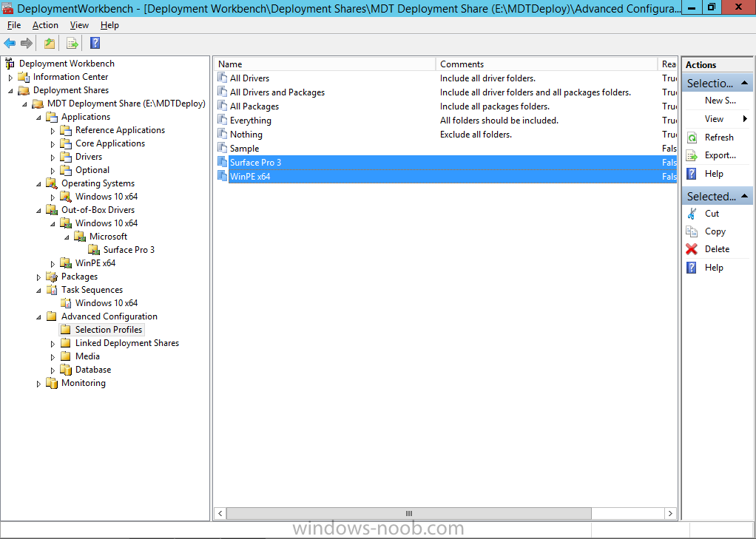Click New Selection Profile action

tap(720, 101)
